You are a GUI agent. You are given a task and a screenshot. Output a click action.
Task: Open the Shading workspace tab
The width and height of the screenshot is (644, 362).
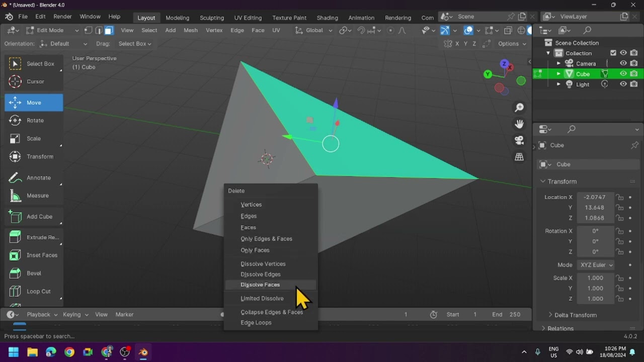[x=327, y=18]
